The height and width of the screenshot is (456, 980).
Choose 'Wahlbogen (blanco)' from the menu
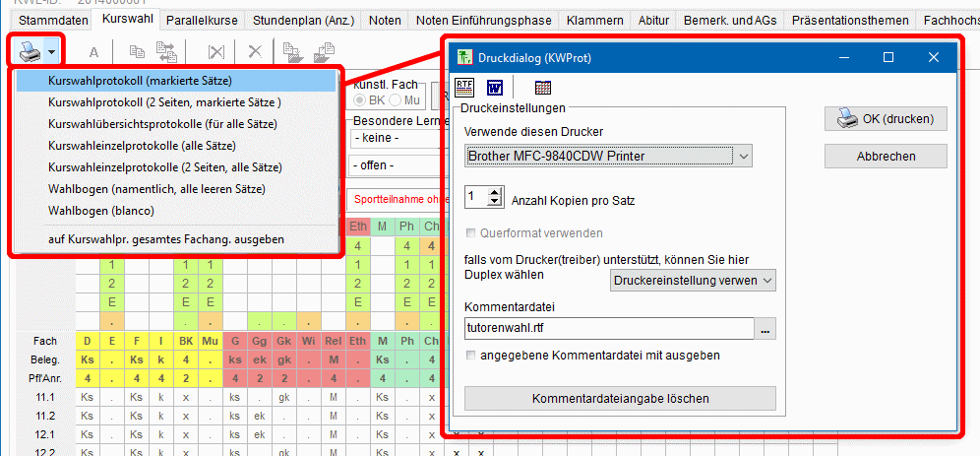101,210
